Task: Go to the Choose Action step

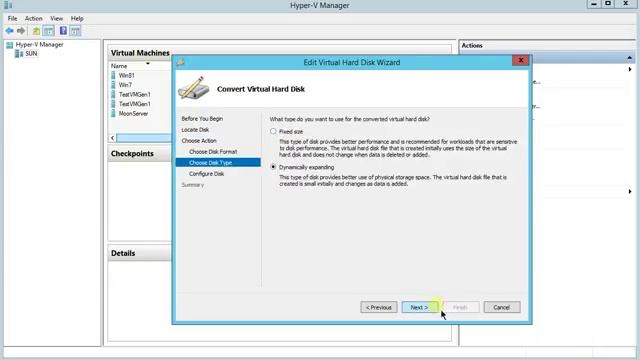Action: pyautogui.click(x=199, y=141)
